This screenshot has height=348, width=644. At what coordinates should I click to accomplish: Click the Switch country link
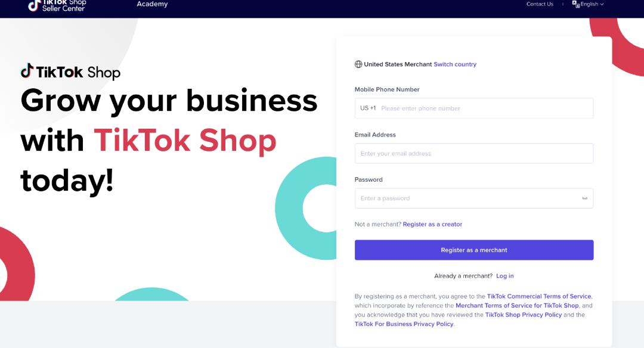coord(455,64)
